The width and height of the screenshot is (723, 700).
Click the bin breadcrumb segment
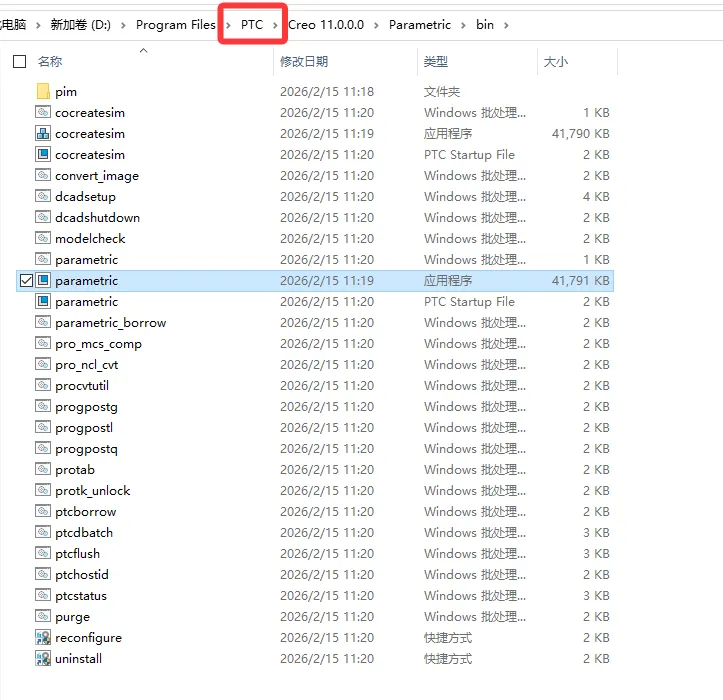[485, 24]
